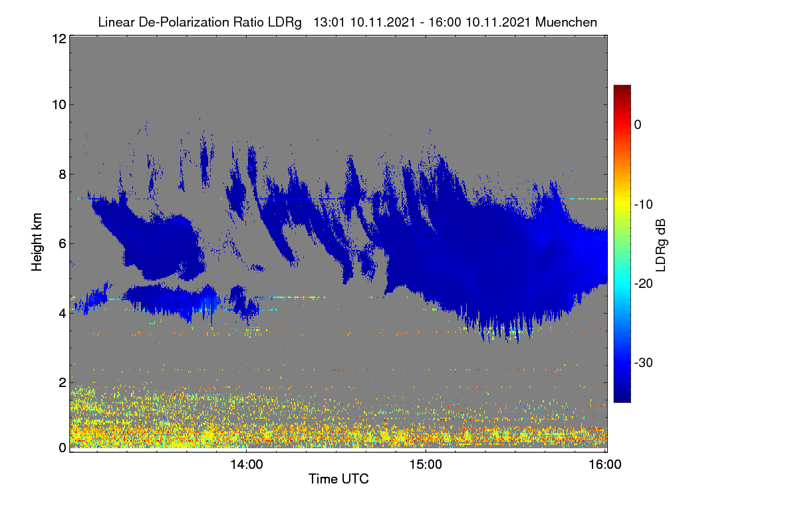This screenshot has height=532, width=798.
Task: Click the colorbar tick value '0'
Action: pos(638,124)
